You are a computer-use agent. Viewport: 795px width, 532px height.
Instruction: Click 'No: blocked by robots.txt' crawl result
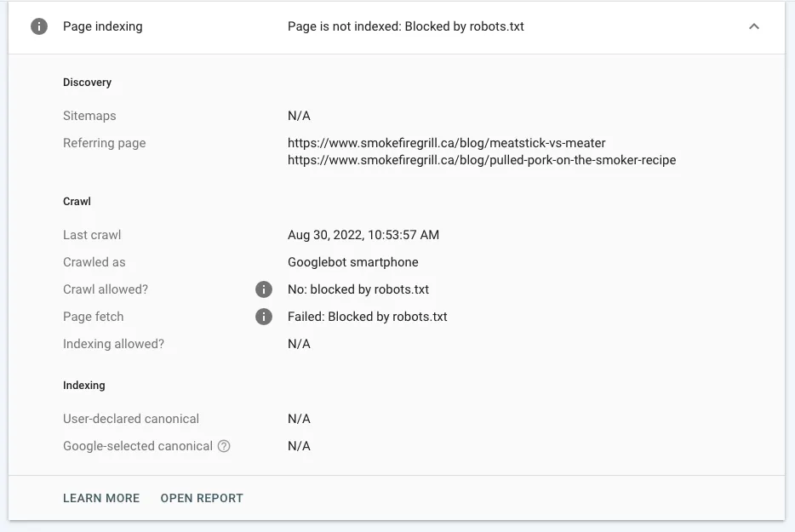(358, 289)
